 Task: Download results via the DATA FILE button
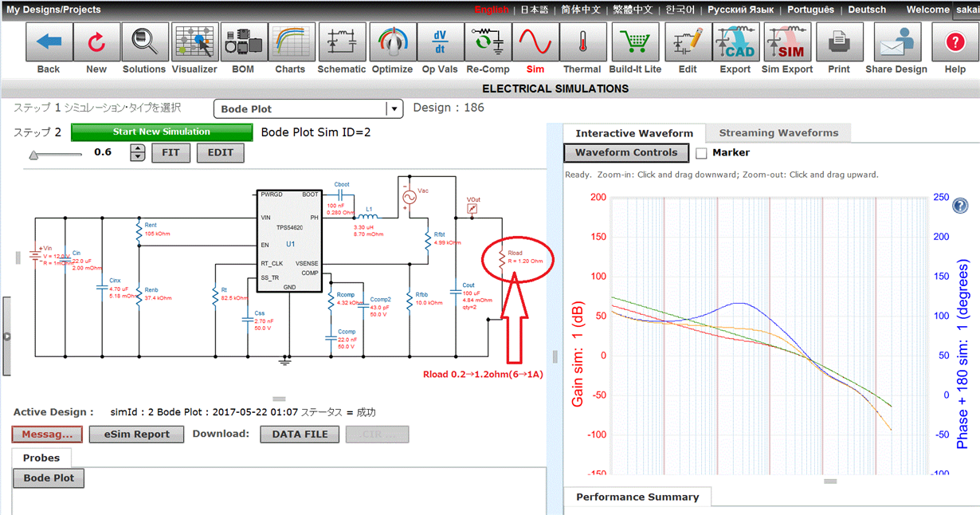(x=299, y=434)
